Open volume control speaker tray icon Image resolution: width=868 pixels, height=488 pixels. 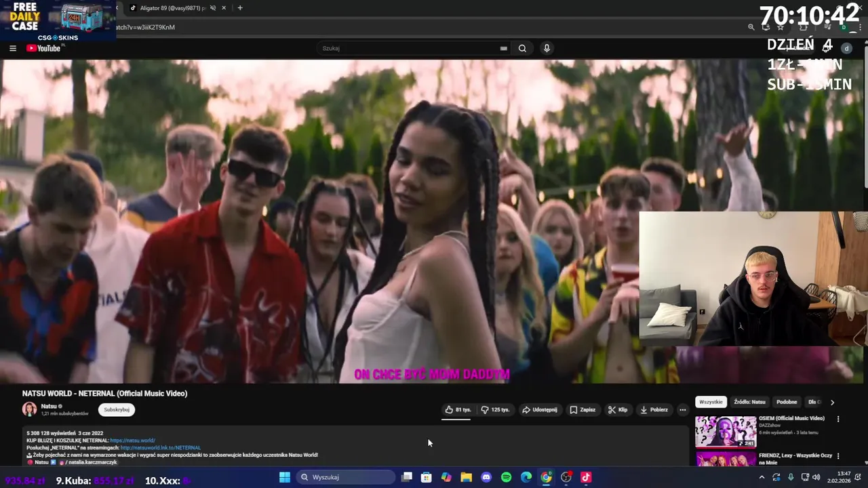817,477
